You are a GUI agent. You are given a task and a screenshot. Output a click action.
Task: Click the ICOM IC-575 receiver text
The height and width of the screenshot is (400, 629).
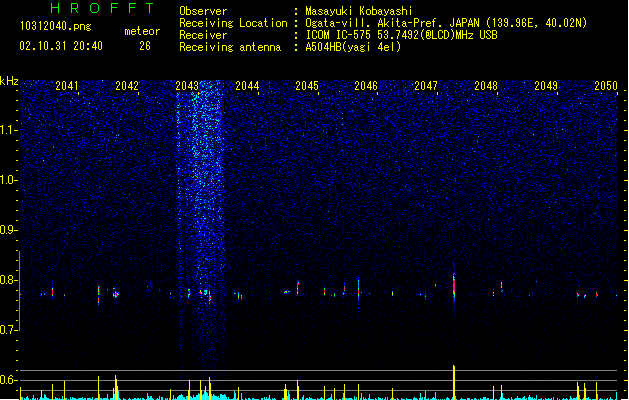coord(401,35)
